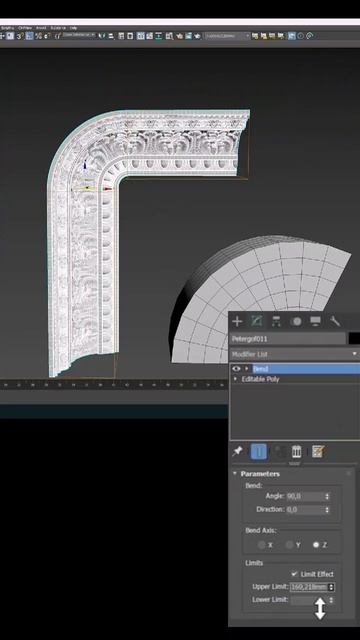
Task: Toggle the 3D Snaps toolbar icon
Action: 20,36
